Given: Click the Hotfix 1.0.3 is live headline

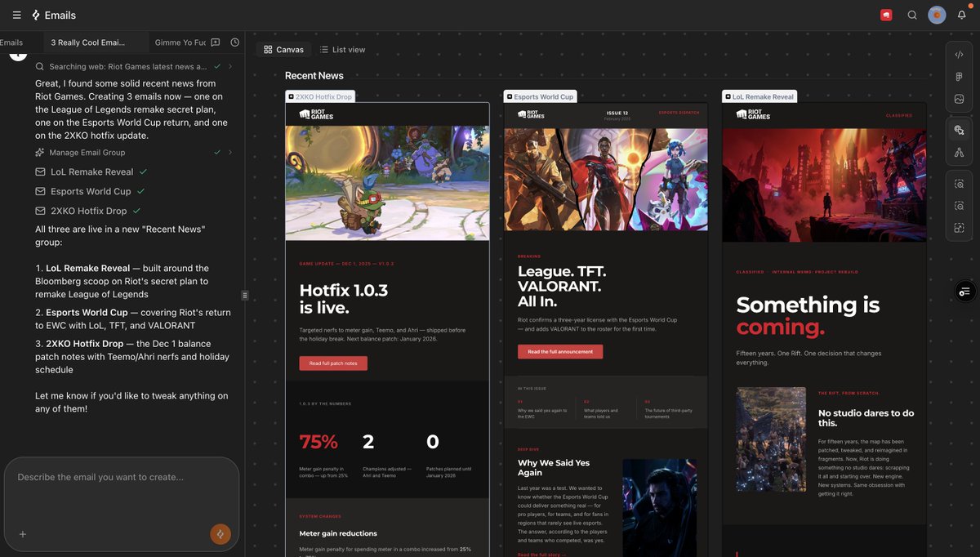Looking at the screenshot, I should [x=344, y=299].
